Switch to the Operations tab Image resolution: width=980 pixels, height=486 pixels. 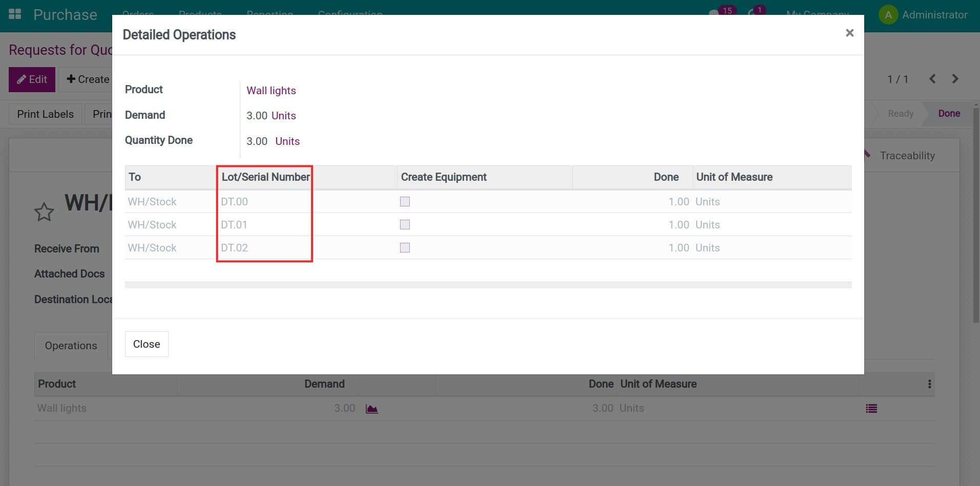point(70,345)
